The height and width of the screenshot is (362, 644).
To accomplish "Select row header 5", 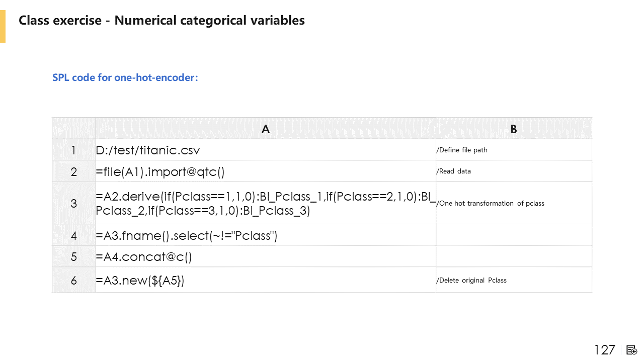I will 73,256.
